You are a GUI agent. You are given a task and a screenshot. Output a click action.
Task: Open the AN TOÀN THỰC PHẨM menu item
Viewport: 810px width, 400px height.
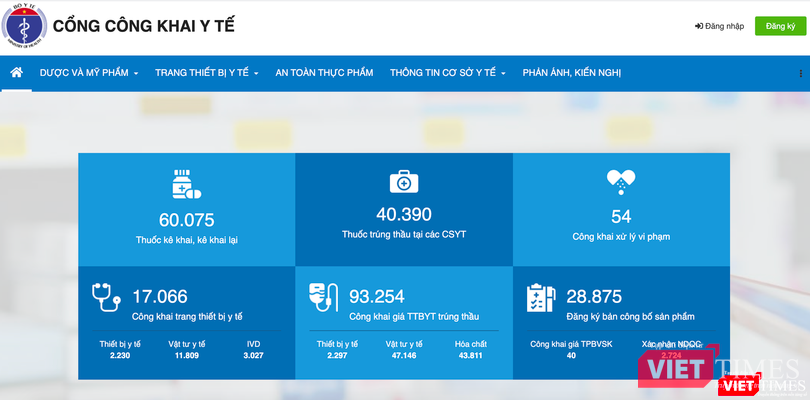324,73
